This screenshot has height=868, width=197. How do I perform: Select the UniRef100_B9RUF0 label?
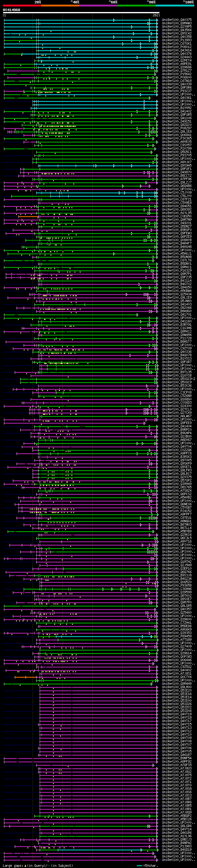tap(177, 230)
